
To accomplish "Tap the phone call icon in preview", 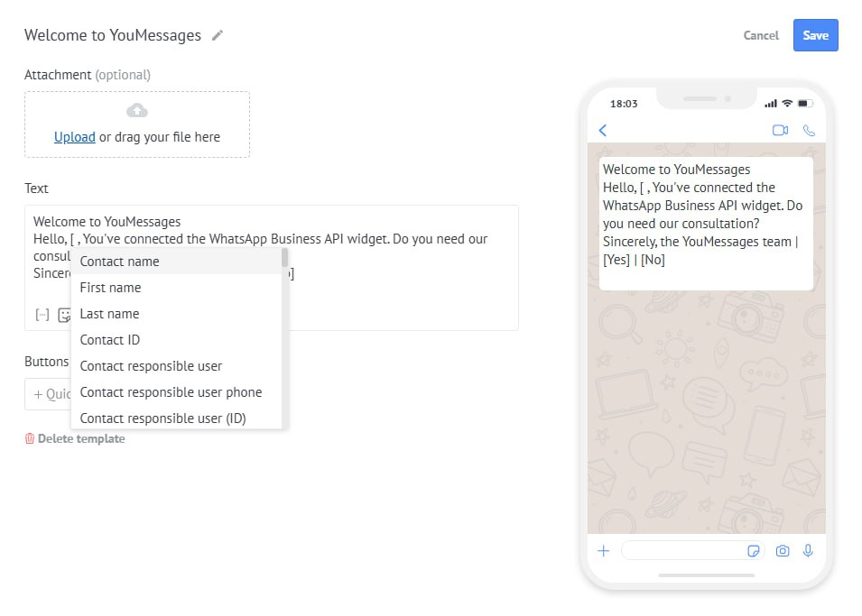I will click(809, 131).
